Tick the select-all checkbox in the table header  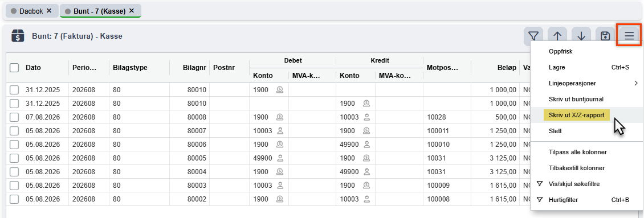[14, 67]
